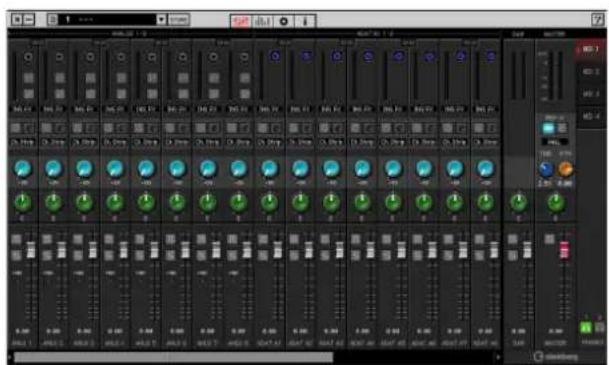
Task: Open the Ch.Strip dropdown on ANLG 1
Action: click(23, 142)
